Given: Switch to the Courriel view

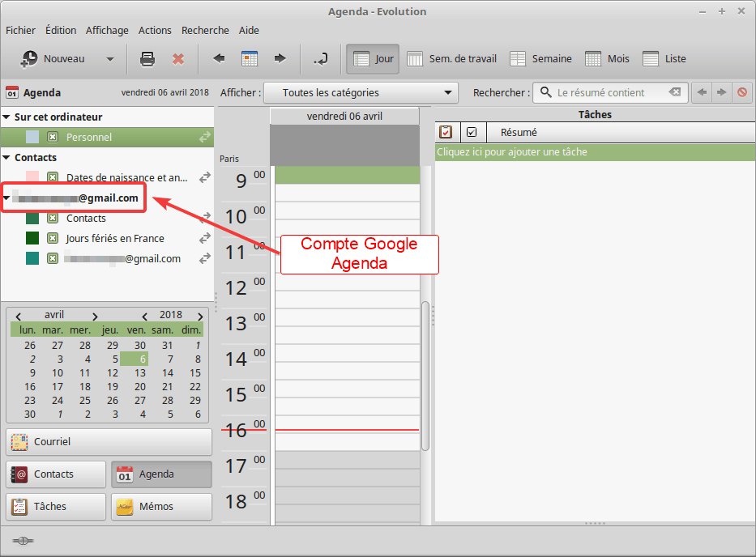Looking at the screenshot, I should (x=109, y=442).
